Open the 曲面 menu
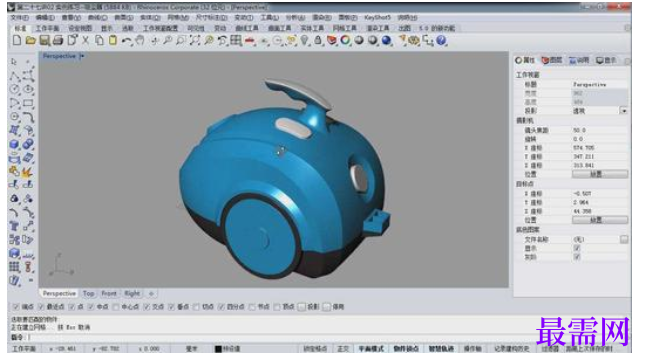The width and height of the screenshot is (648, 363). pos(124,18)
